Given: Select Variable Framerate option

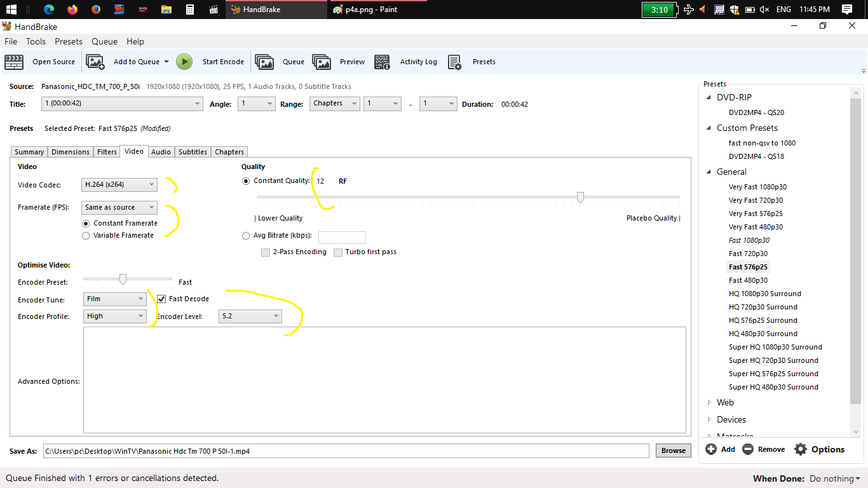Looking at the screenshot, I should point(86,236).
